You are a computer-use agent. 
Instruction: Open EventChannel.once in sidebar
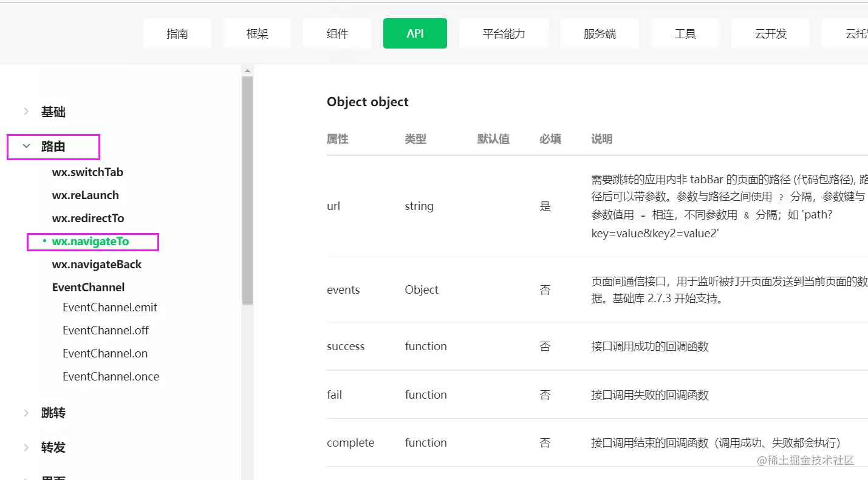click(x=111, y=377)
